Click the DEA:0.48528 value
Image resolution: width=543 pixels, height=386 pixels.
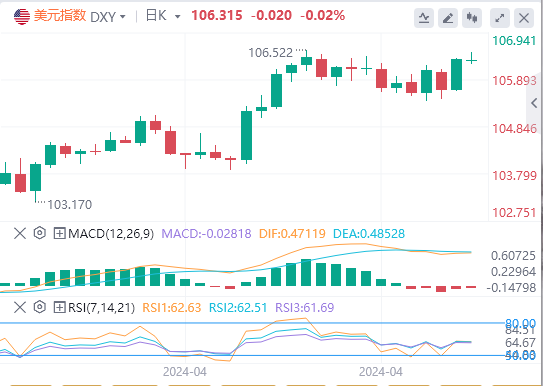click(x=369, y=234)
